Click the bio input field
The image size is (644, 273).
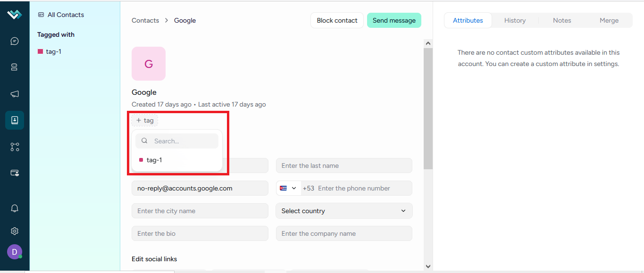(x=200, y=233)
